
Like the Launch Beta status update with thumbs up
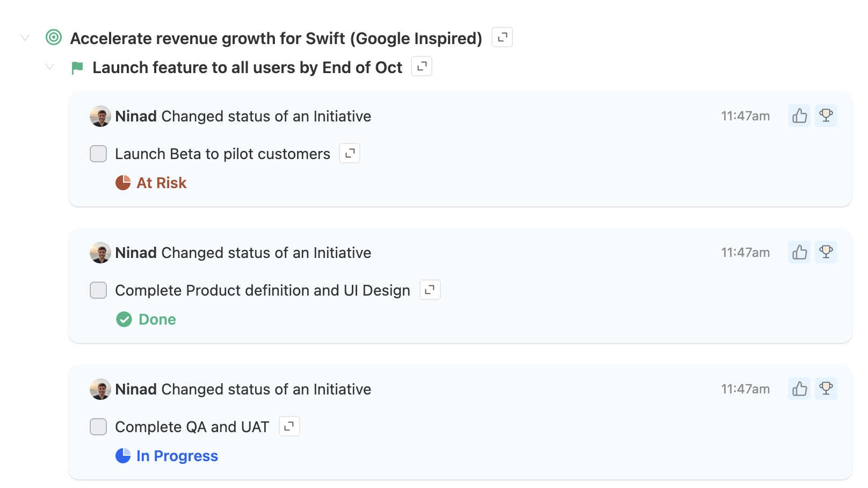[799, 116]
